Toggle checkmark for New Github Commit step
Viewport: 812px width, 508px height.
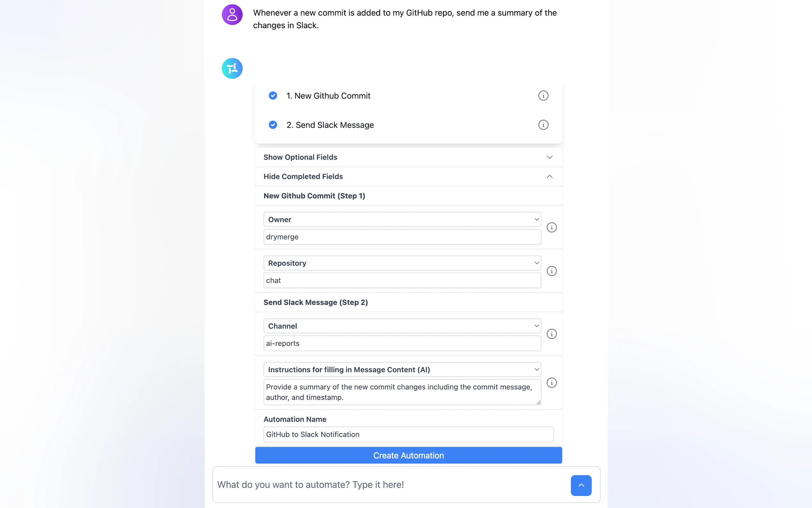(273, 96)
